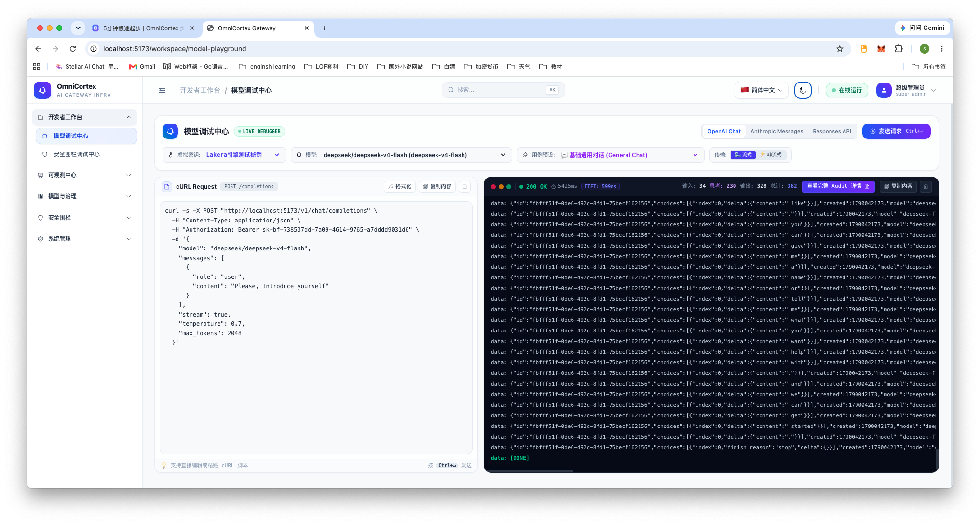Switch to the Anthropic Messages tab

776,131
